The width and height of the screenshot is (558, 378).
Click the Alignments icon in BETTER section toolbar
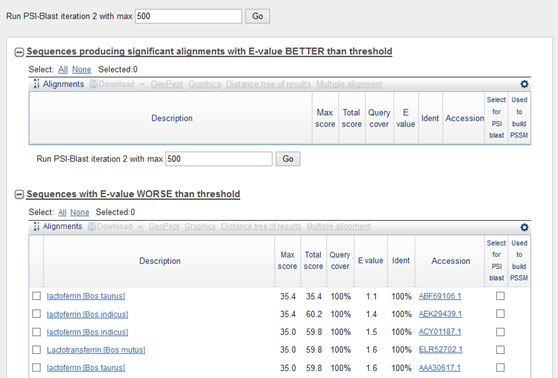(x=36, y=84)
